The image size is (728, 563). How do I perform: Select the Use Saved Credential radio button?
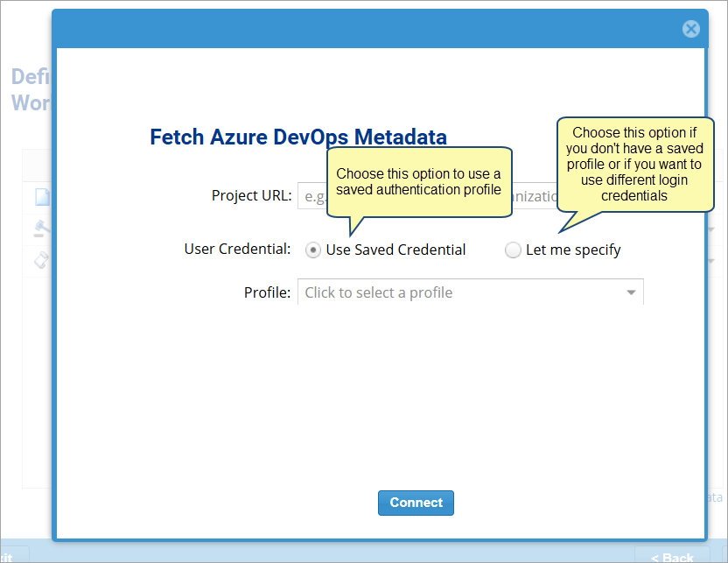tap(313, 250)
